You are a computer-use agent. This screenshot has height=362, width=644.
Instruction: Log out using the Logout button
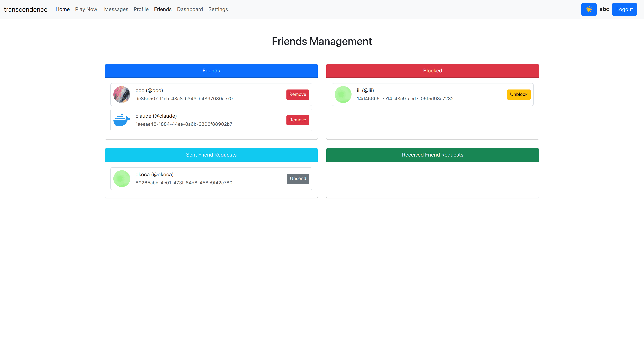pyautogui.click(x=624, y=9)
